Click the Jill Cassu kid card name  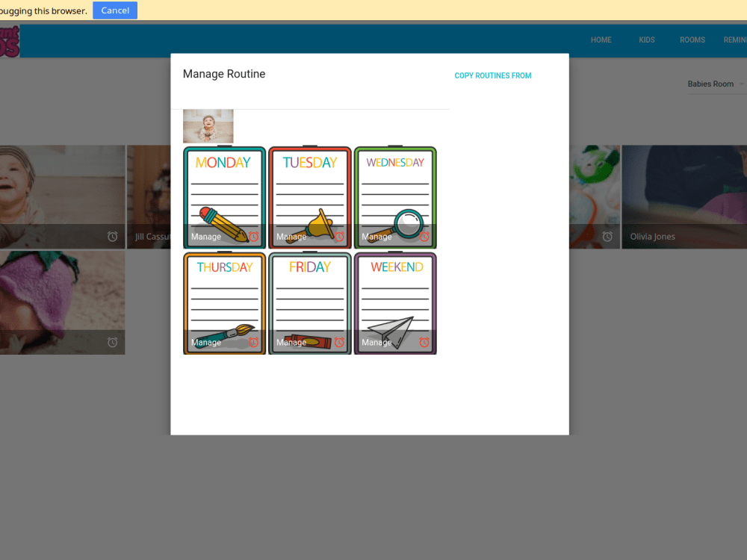click(x=152, y=237)
